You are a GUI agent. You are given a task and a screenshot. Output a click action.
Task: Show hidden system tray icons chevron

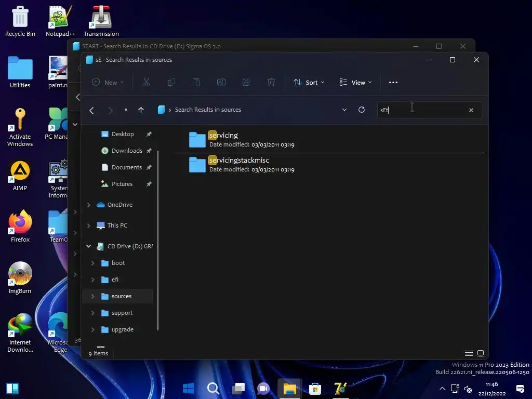(x=442, y=389)
